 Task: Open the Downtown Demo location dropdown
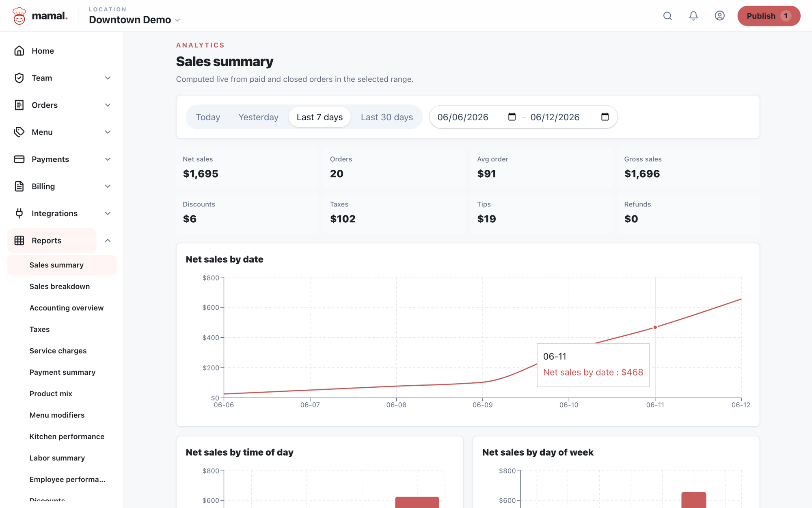[134, 20]
